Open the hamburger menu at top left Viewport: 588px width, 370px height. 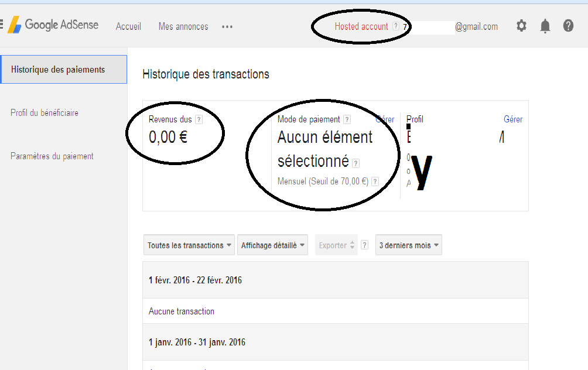point(1,25)
